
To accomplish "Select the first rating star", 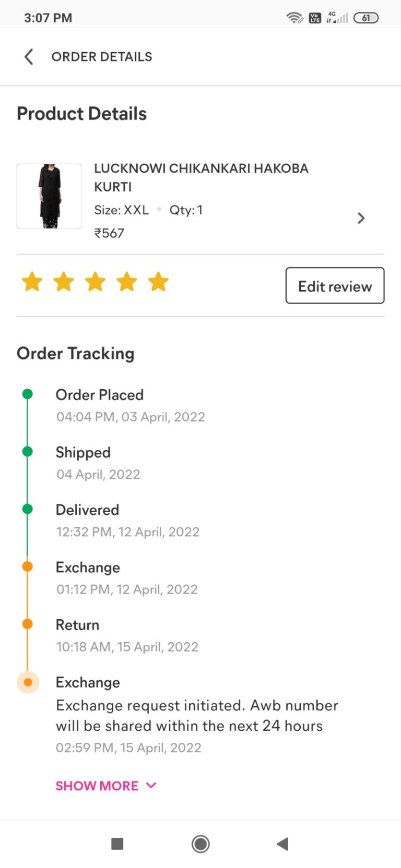I will 32,282.
